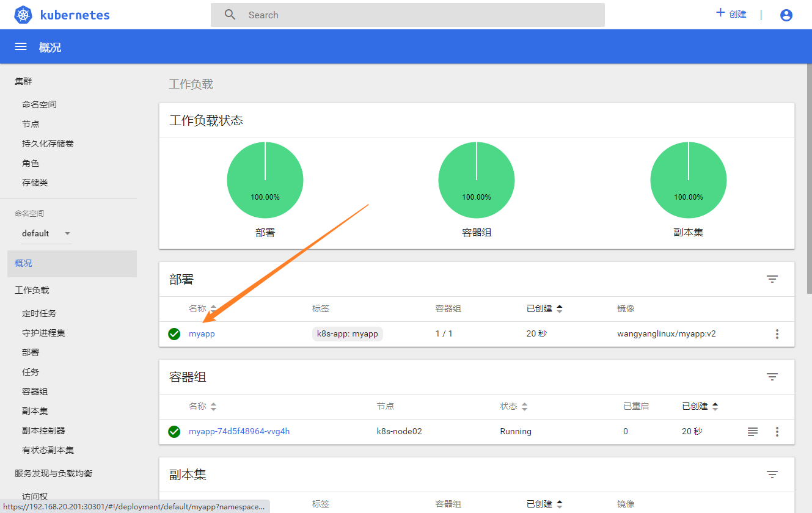The image size is (812, 513).
Task: Open the actions menu for myapp deployment
Action: [777, 334]
